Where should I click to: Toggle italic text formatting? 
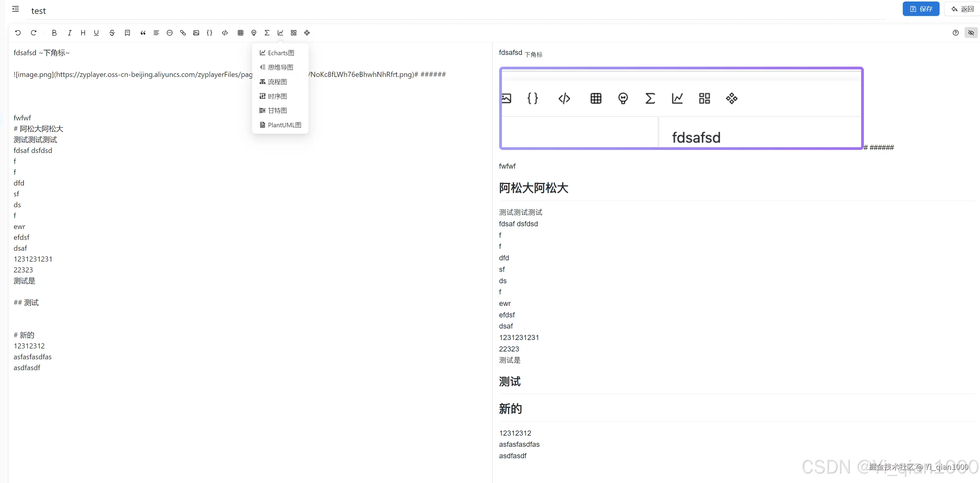(69, 33)
